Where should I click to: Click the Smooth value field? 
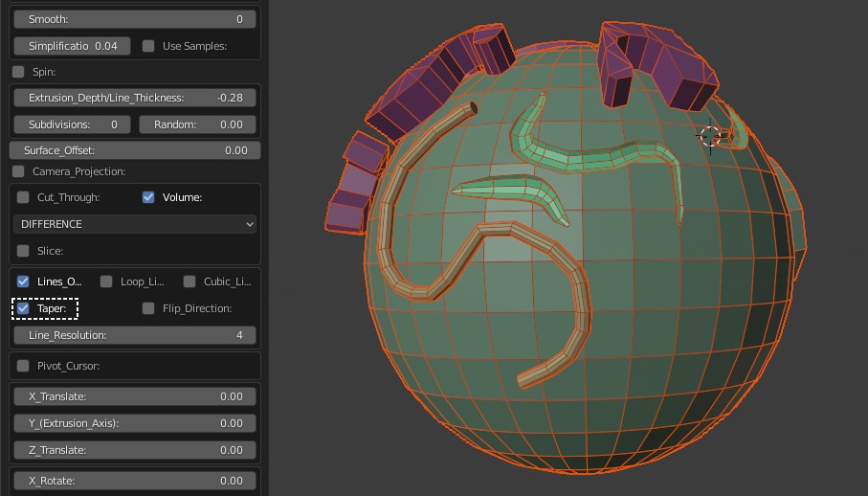[135, 19]
